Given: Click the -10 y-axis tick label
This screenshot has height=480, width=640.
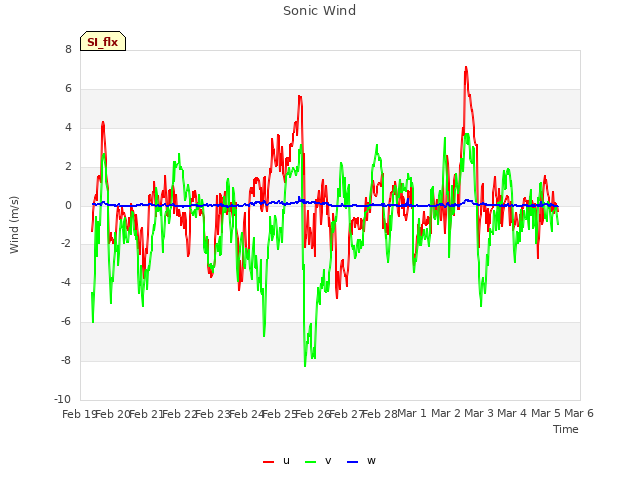Looking at the screenshot, I should point(62,399).
